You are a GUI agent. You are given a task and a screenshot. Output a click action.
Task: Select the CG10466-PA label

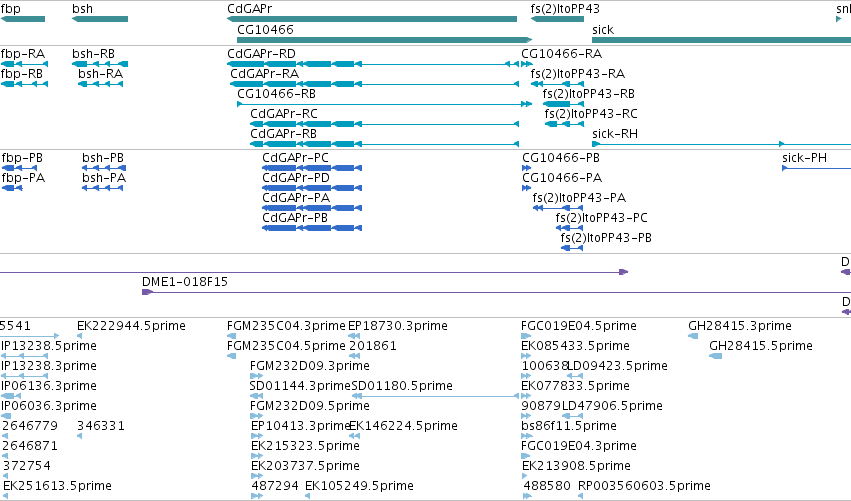coord(562,178)
